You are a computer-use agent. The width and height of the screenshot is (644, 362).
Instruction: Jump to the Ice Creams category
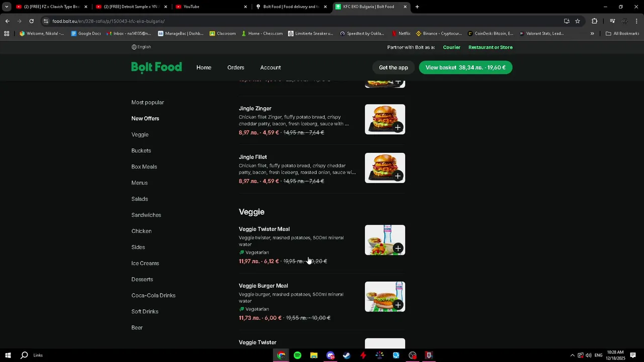pyautogui.click(x=145, y=263)
